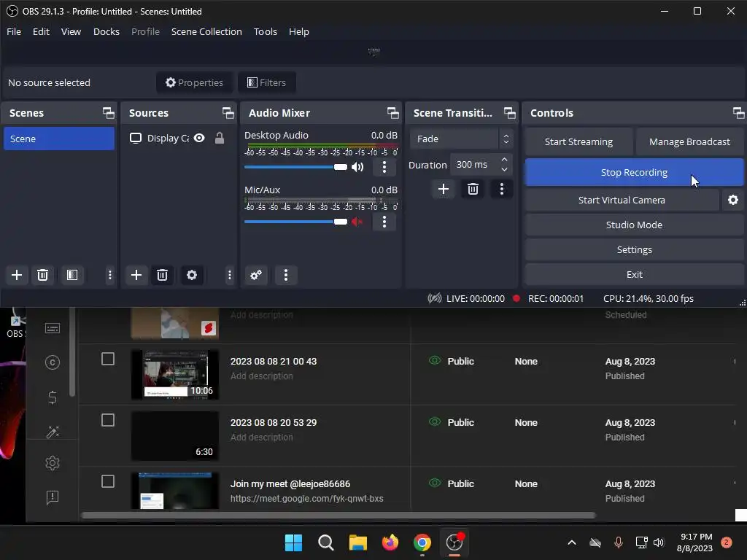
Task: Toggle lock on Display Capture source
Action: click(x=219, y=138)
